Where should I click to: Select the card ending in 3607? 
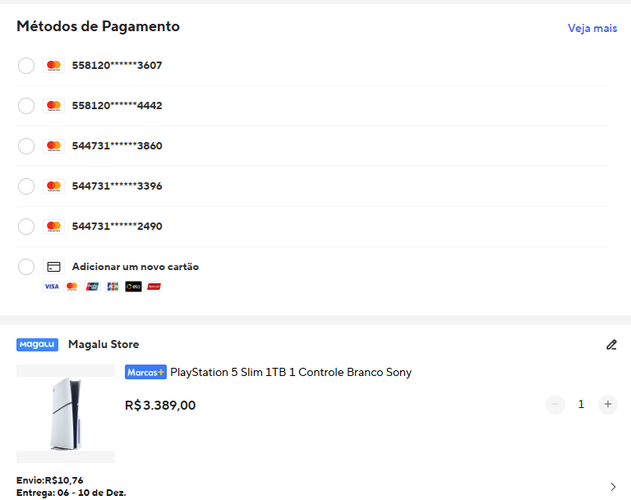tap(26, 66)
